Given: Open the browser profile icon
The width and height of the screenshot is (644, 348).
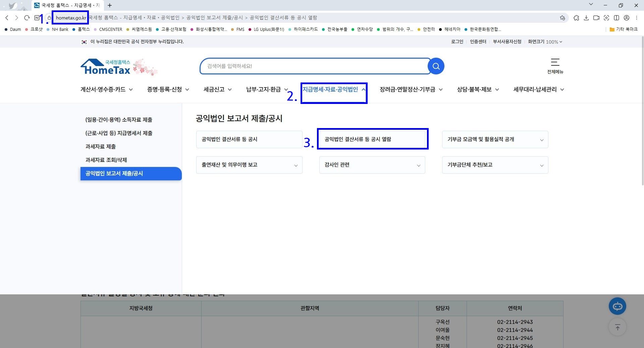Looking at the screenshot, I should click(x=627, y=18).
